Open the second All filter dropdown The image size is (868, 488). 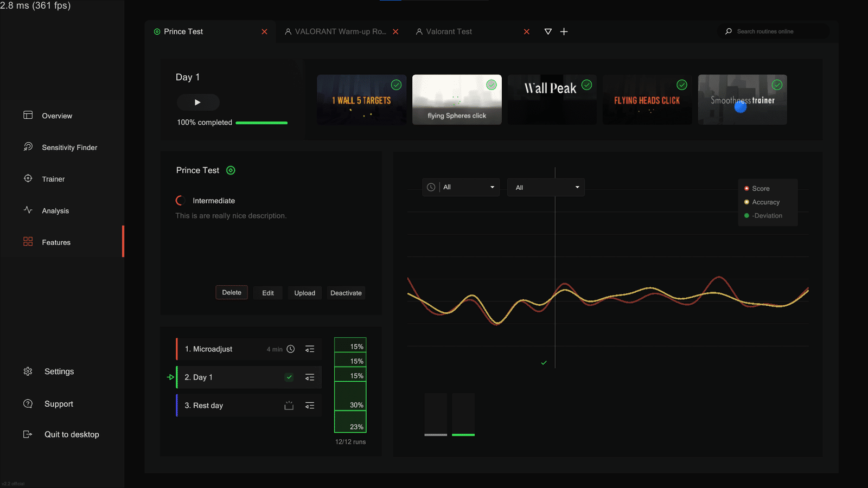[546, 187]
